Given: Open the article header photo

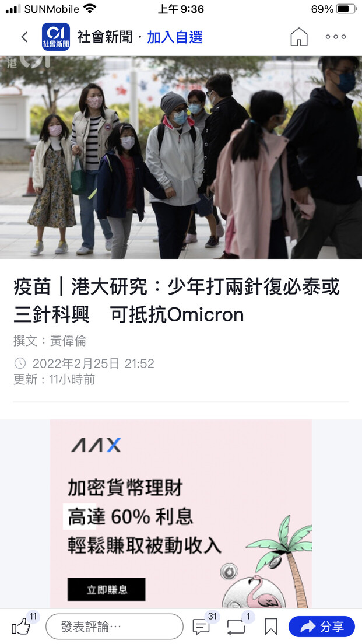Looking at the screenshot, I should click(x=181, y=157).
